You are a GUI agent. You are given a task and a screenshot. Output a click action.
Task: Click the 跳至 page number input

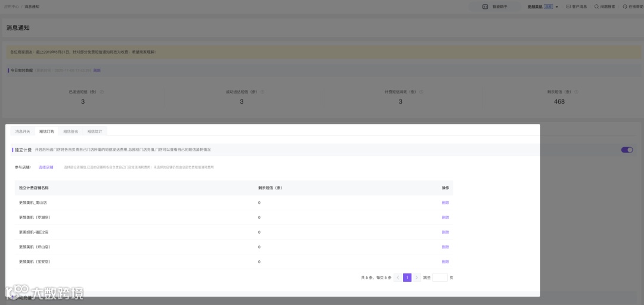pos(440,278)
